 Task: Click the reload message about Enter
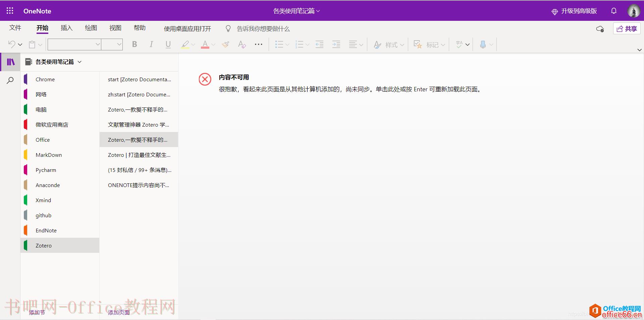pos(350,89)
